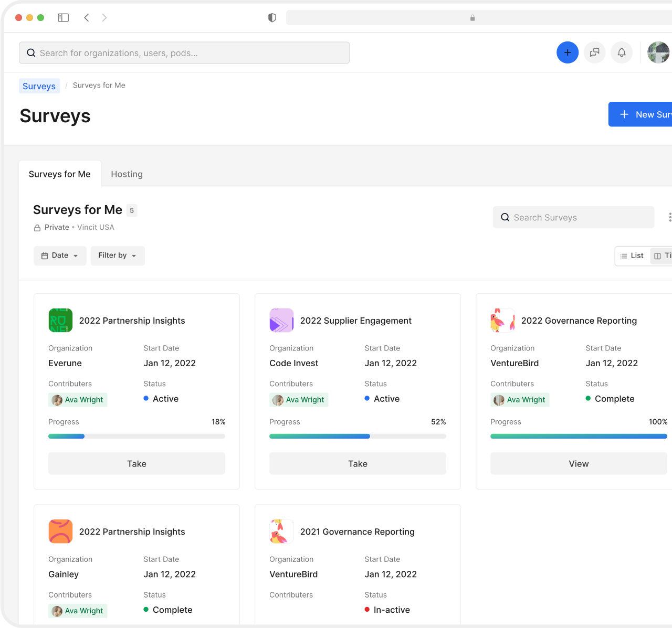Open the sidebar toggle in the browser toolbar
This screenshot has width=672, height=628.
pyautogui.click(x=63, y=17)
